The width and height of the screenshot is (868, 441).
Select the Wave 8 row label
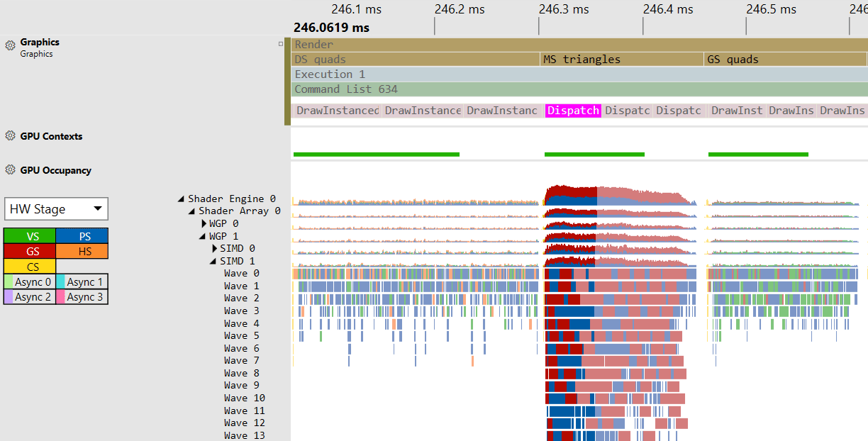[x=241, y=374]
